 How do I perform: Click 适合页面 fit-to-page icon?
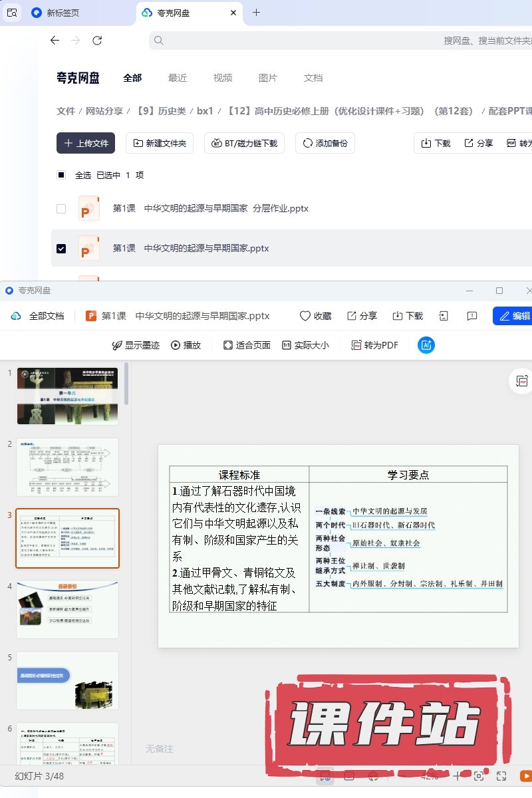click(247, 345)
